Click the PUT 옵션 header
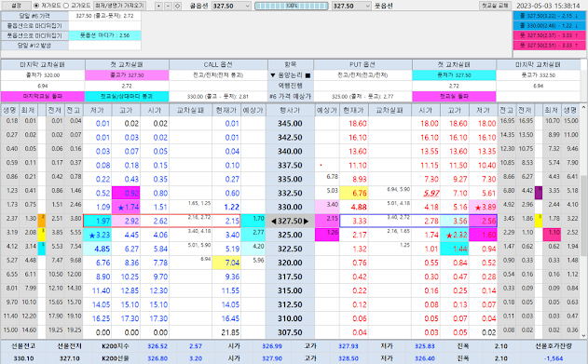This screenshot has width=588, height=364. coord(362,64)
